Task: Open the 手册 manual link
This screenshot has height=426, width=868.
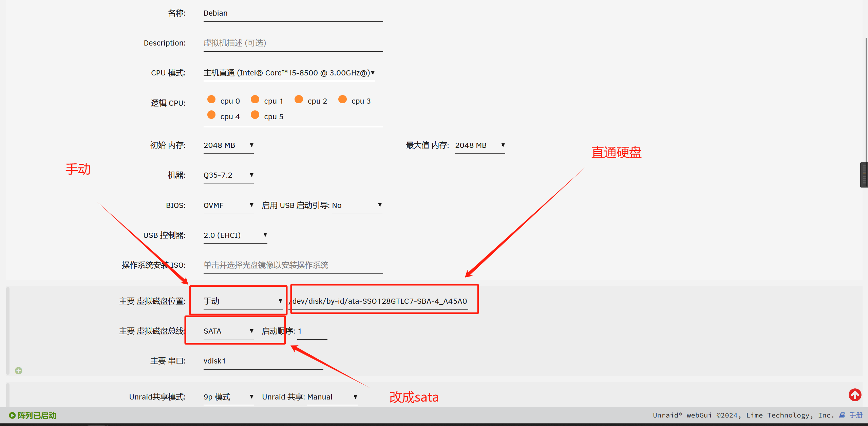Action: click(856, 415)
